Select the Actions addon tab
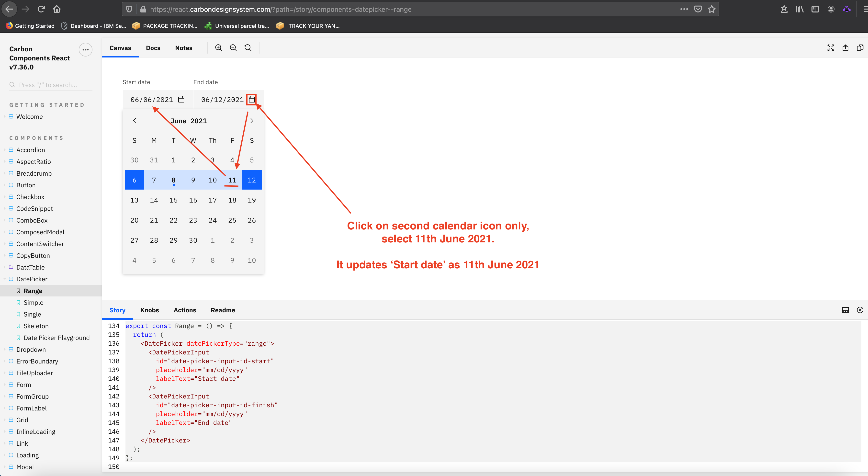Image resolution: width=868 pixels, height=476 pixels. click(185, 310)
